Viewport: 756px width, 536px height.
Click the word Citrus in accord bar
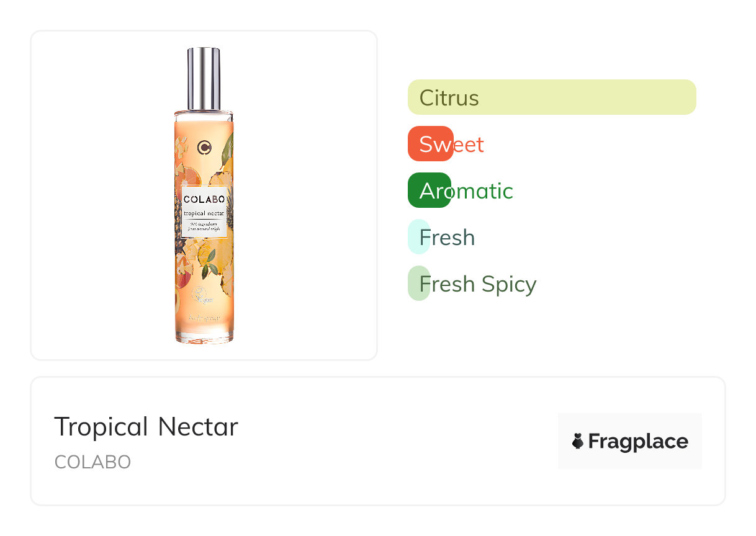point(449,98)
